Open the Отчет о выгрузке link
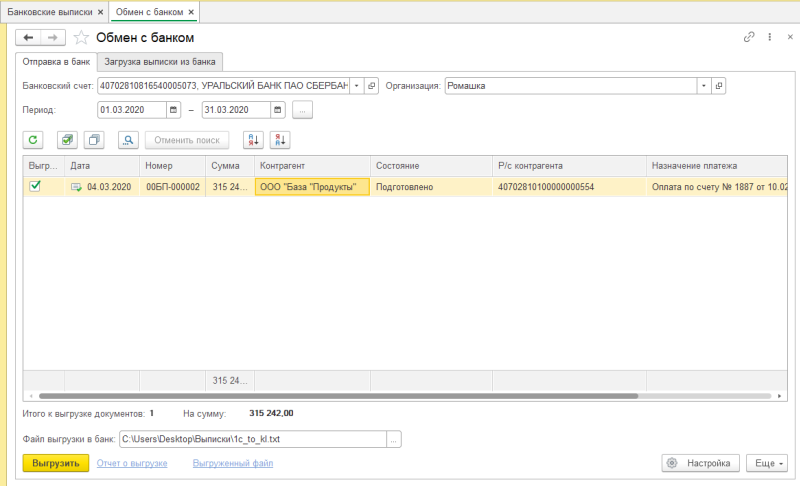Screen dimensions: 803x486 [x=132, y=463]
